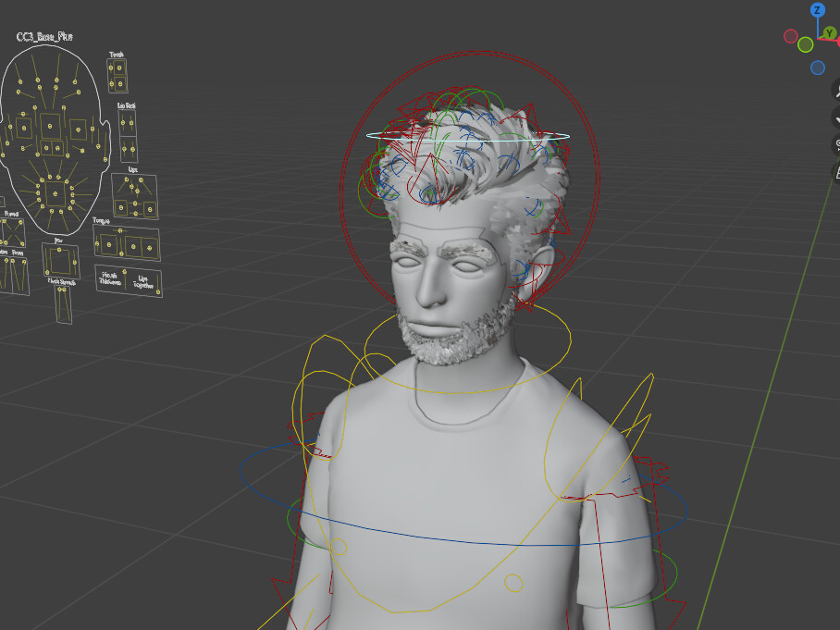Select the Jaw control box in face panel
This screenshot has width=840, height=630.
coord(60,262)
